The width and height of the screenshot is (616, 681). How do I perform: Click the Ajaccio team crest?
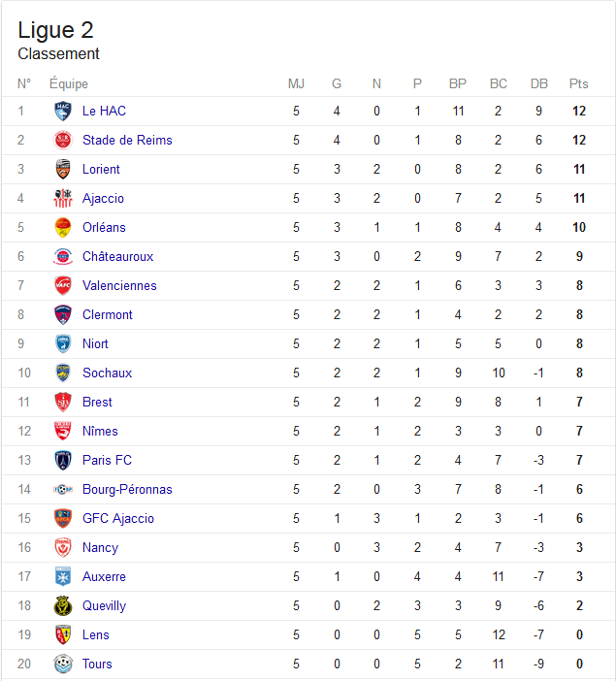coord(63,199)
